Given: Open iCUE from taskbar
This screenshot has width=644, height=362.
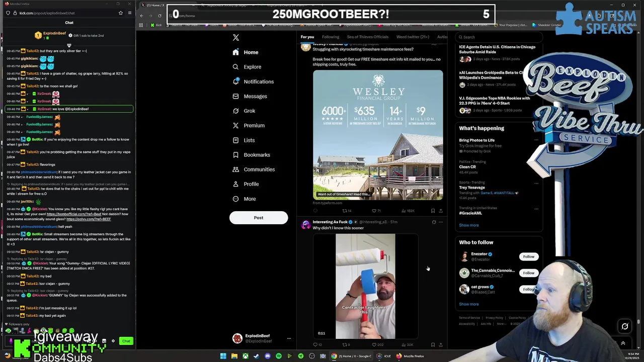Looking at the screenshot, I should tap(383, 356).
